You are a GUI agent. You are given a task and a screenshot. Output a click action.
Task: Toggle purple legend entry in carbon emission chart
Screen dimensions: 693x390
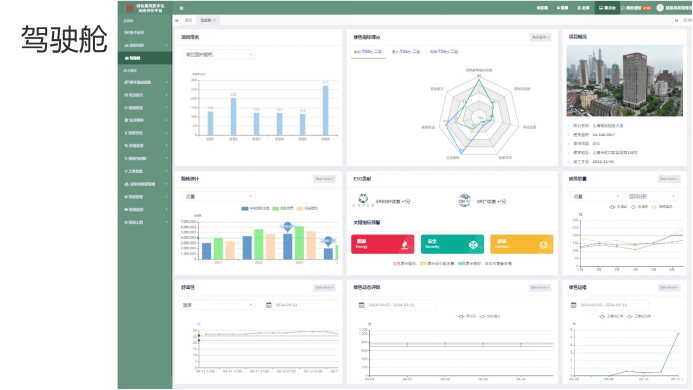(x=618, y=206)
